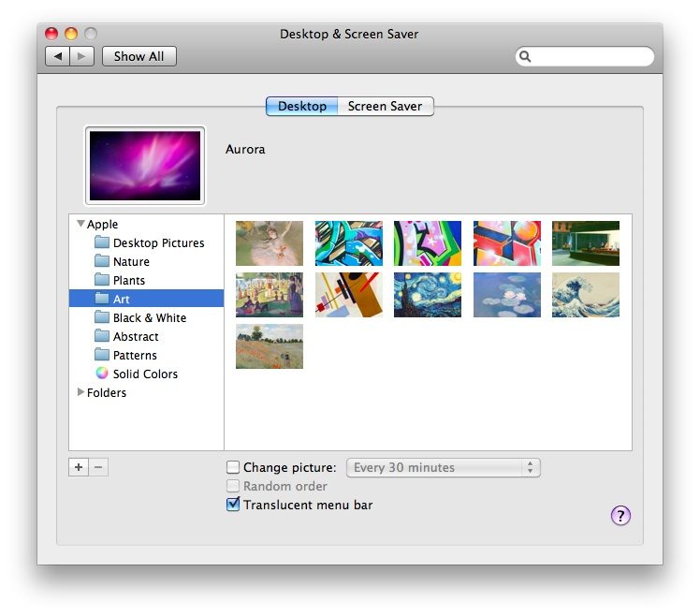The height and width of the screenshot is (616, 700).
Task: Select the Patterns folder
Action: 146,355
